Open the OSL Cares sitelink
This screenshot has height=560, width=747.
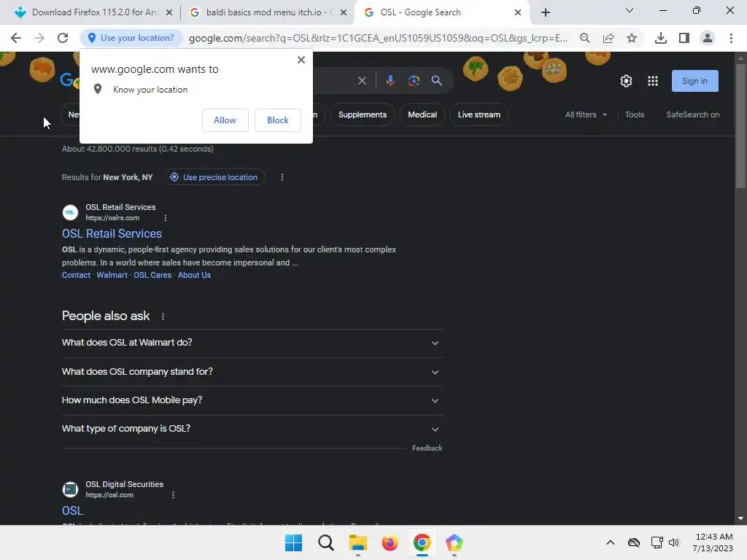click(152, 275)
